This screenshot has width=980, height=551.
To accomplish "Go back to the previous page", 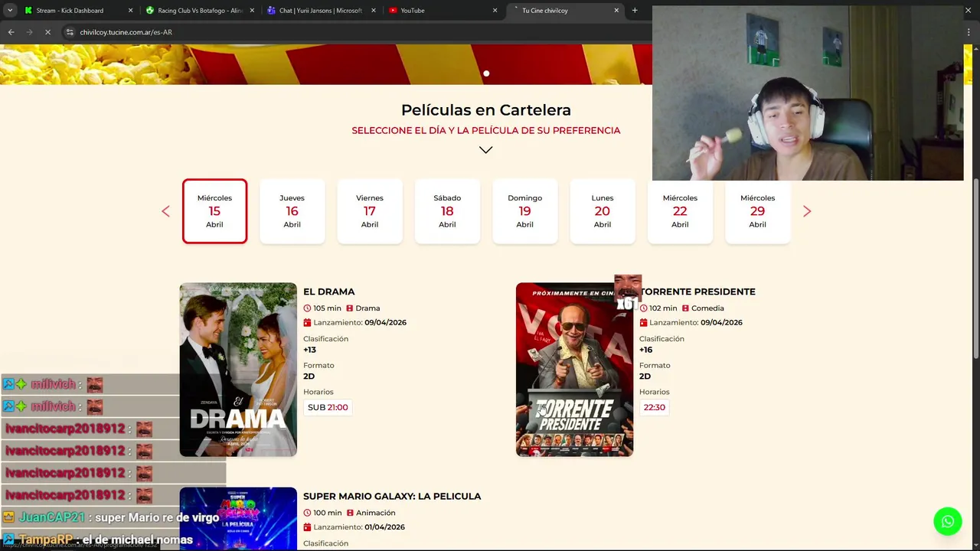I will [11, 32].
